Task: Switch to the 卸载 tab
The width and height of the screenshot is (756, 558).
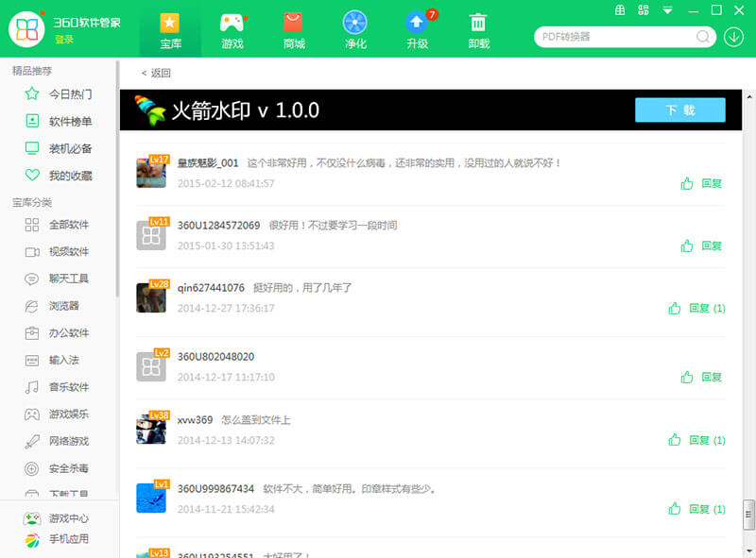Action: click(x=479, y=31)
